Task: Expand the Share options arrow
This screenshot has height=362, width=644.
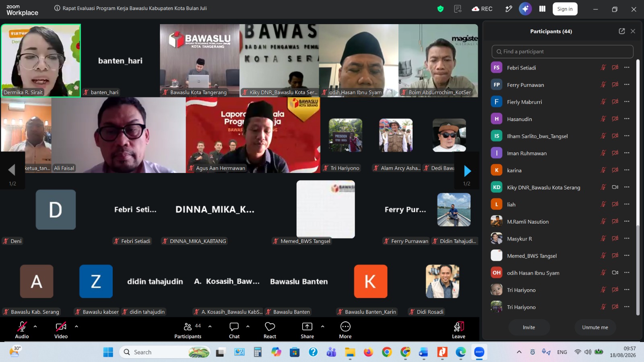Action: click(322, 326)
